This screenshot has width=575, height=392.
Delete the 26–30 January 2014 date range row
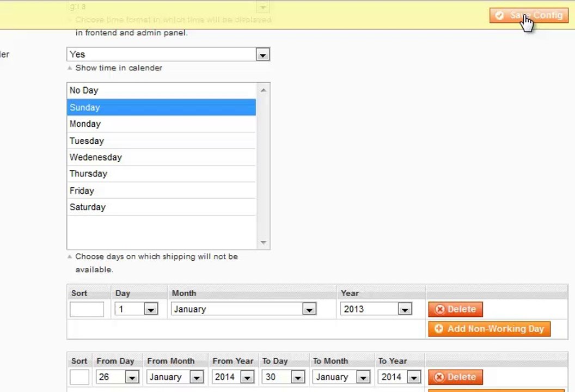pyautogui.click(x=455, y=377)
